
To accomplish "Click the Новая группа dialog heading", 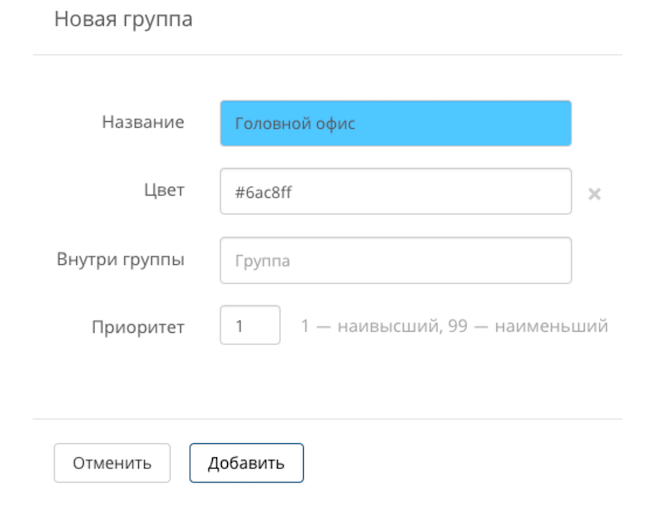I will [x=123, y=19].
